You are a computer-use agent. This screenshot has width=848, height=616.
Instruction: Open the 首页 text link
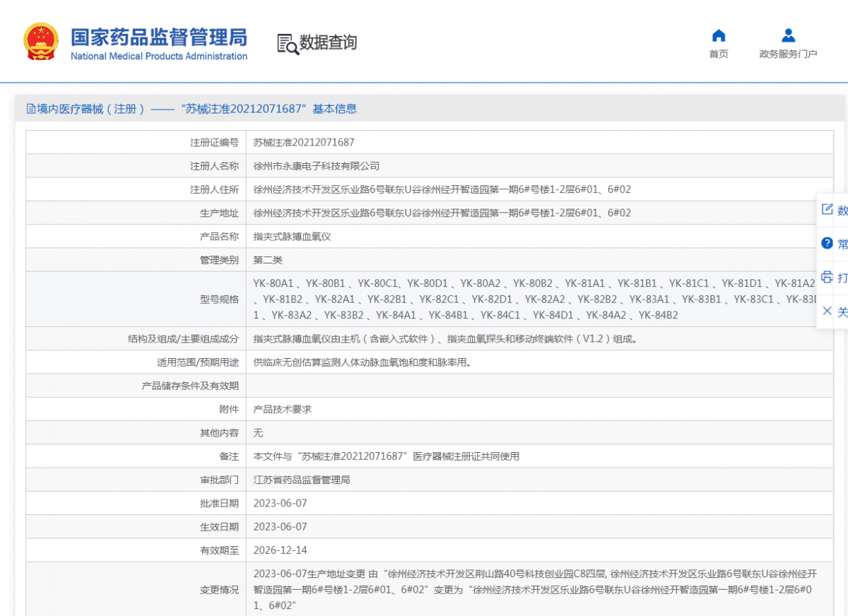click(x=719, y=54)
